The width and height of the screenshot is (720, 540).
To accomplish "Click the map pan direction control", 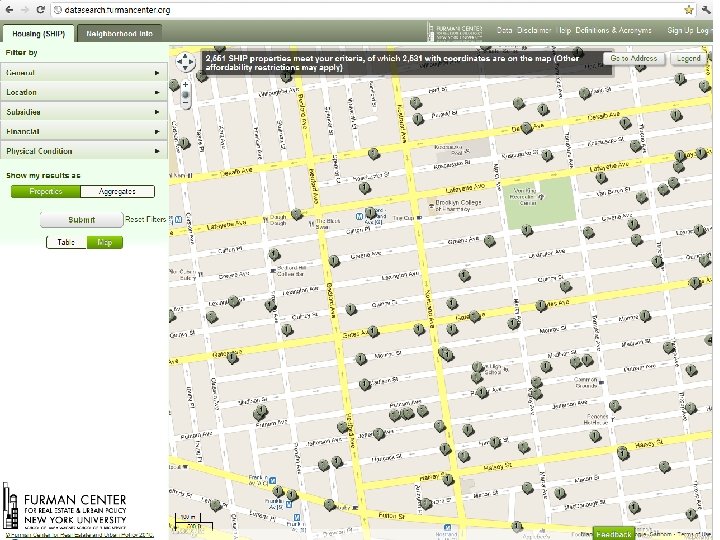I will (x=186, y=62).
